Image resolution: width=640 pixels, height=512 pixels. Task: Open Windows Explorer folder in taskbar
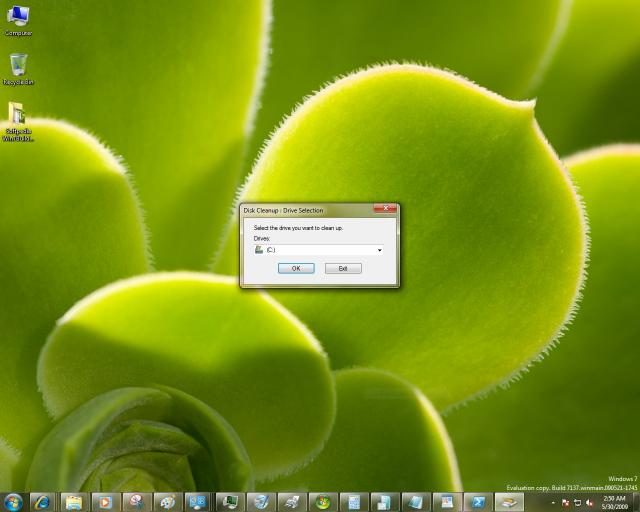point(73,501)
